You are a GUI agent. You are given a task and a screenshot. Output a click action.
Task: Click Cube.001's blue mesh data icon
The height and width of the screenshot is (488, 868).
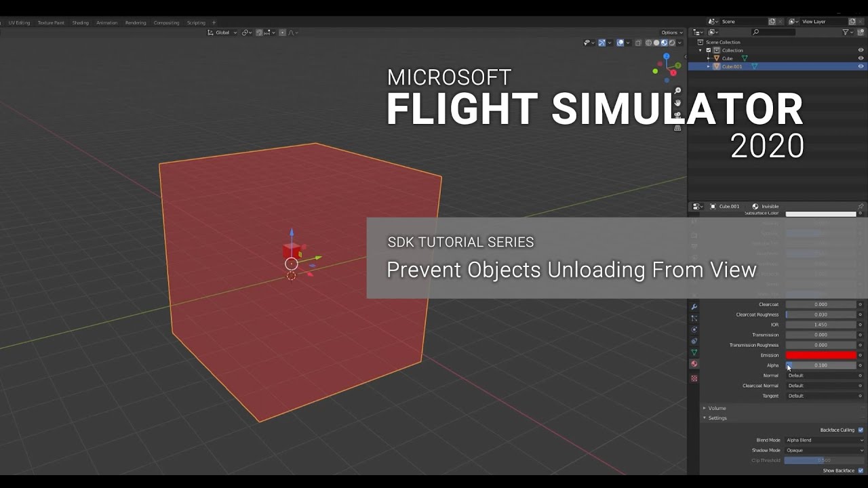click(754, 66)
